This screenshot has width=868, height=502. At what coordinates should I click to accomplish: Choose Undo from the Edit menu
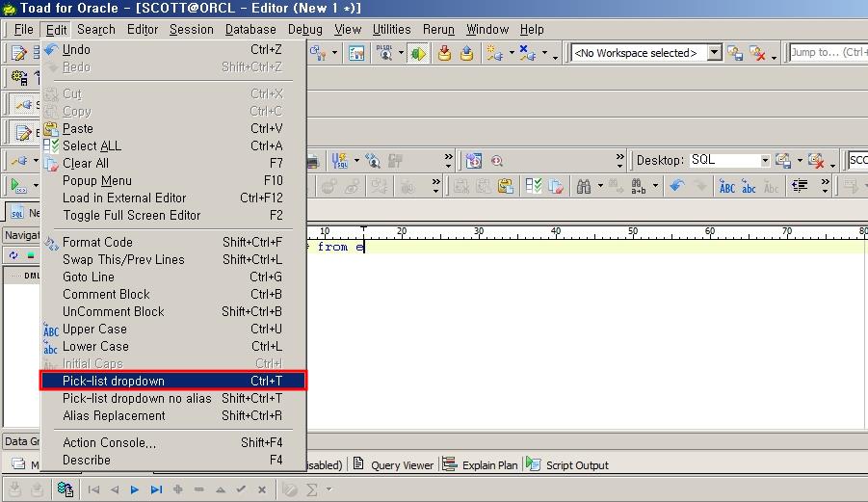[x=173, y=50]
